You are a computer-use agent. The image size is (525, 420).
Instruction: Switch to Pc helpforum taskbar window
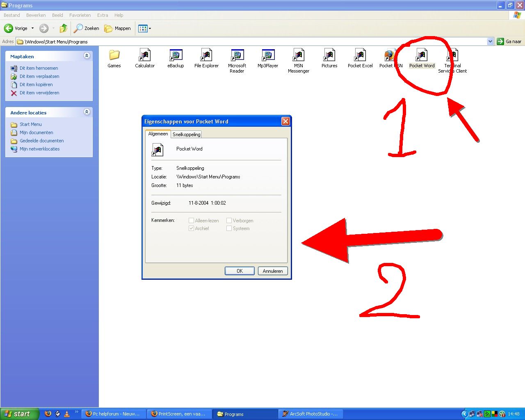114,414
